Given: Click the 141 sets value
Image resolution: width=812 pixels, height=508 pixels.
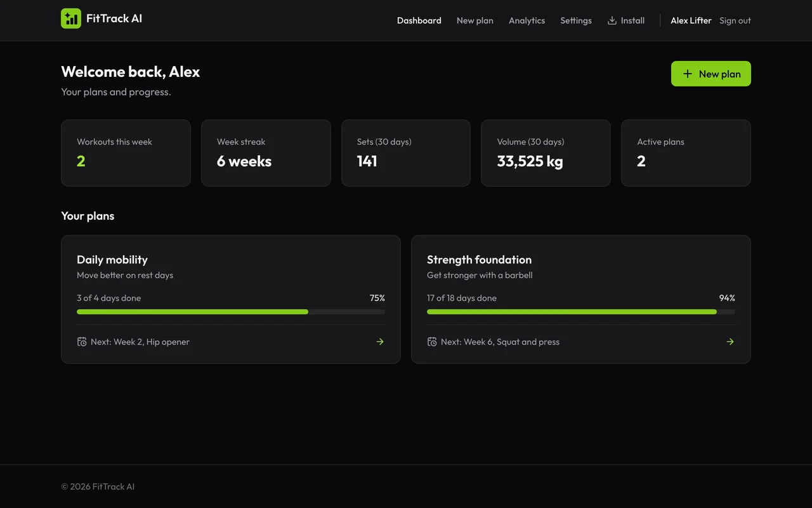Looking at the screenshot, I should click(367, 161).
